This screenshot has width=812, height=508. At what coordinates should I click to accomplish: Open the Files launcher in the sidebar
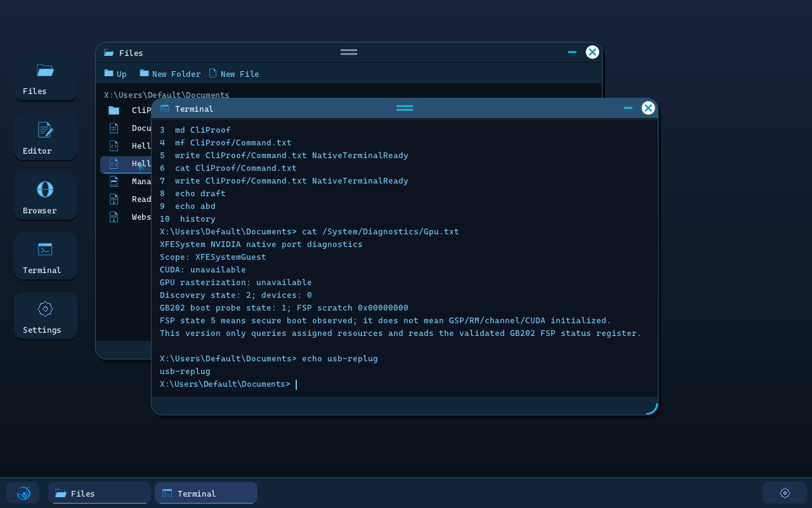(46, 77)
